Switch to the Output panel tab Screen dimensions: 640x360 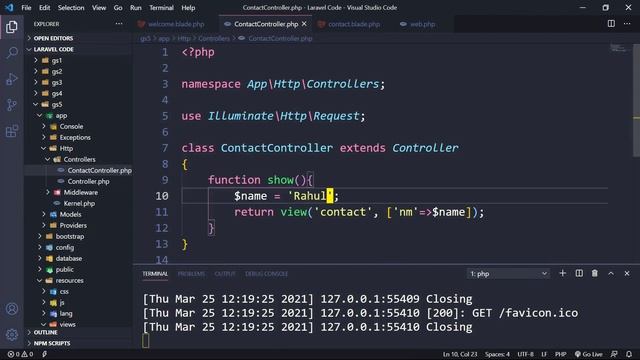click(225, 274)
